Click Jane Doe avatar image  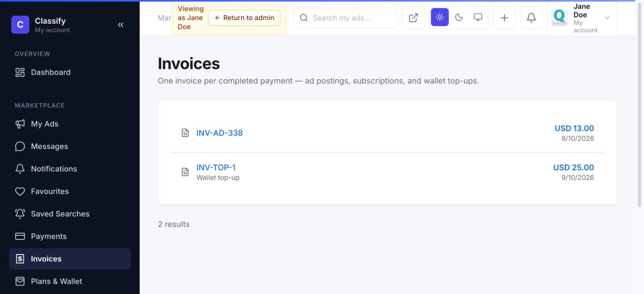click(x=559, y=18)
